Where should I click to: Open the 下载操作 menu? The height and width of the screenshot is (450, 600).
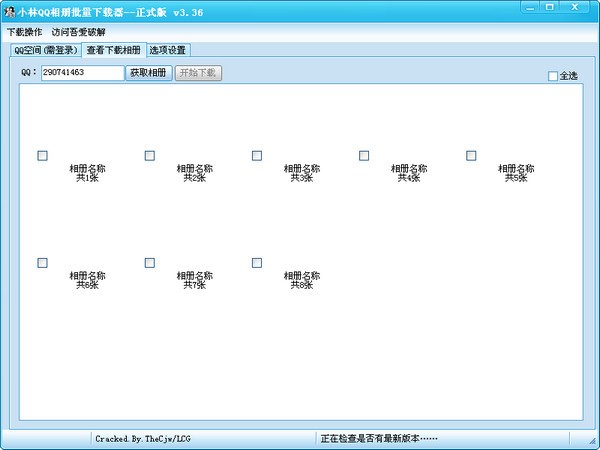pos(25,32)
